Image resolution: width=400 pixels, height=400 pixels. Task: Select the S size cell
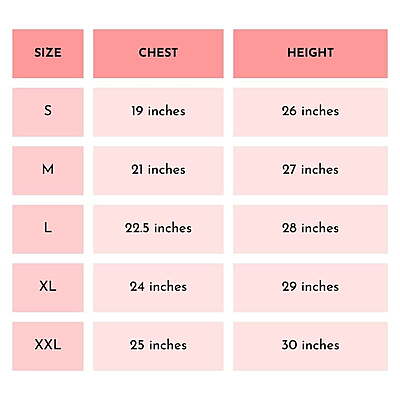click(48, 112)
